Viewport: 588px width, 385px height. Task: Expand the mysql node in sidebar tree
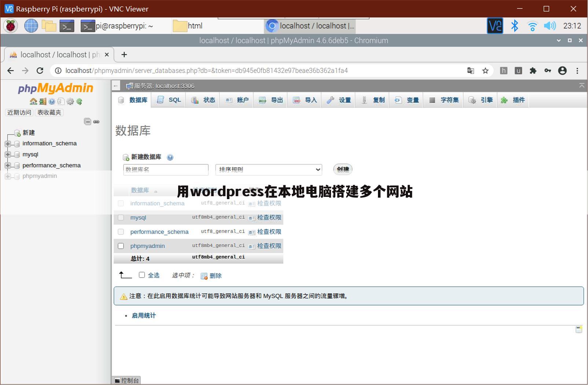8,154
